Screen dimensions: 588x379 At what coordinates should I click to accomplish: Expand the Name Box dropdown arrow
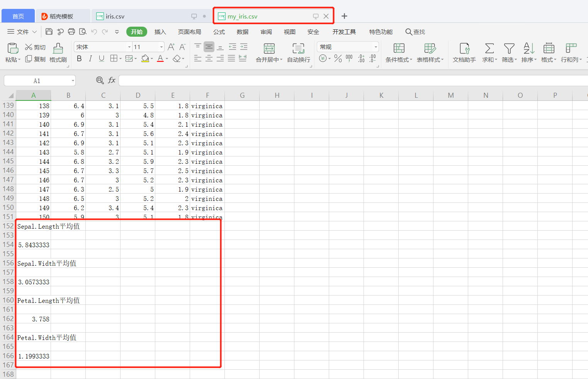coord(73,81)
